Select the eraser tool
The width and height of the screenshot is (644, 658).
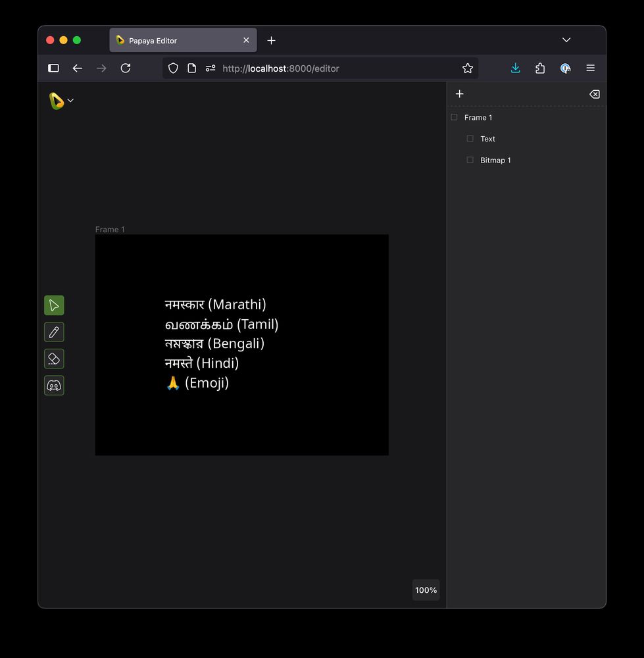click(54, 359)
